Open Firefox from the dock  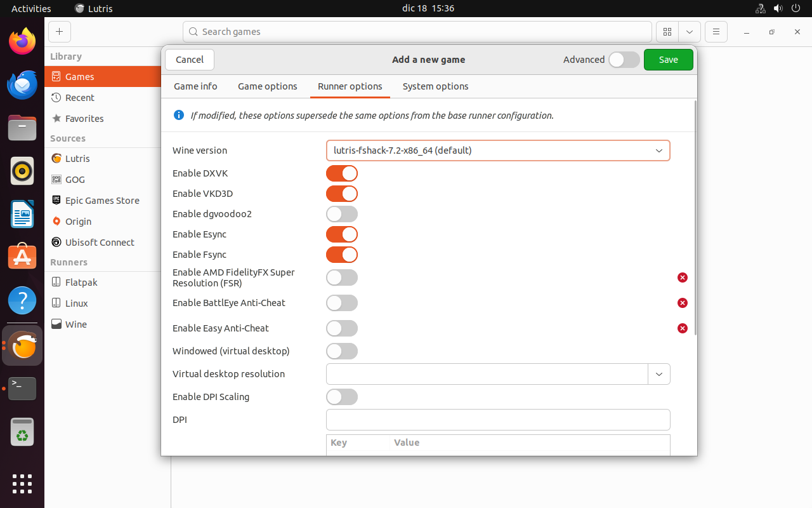(22, 42)
